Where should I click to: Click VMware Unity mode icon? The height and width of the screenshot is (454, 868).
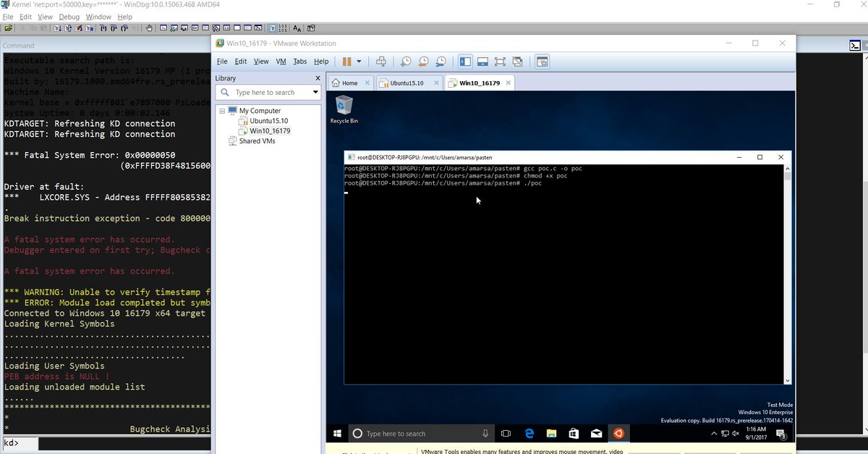click(x=517, y=62)
